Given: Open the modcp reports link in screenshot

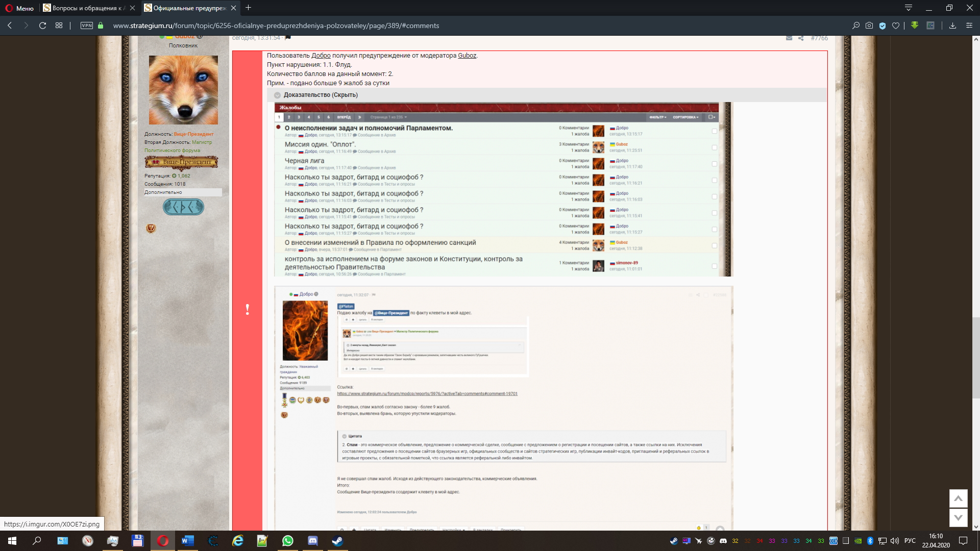Looking at the screenshot, I should click(427, 394).
